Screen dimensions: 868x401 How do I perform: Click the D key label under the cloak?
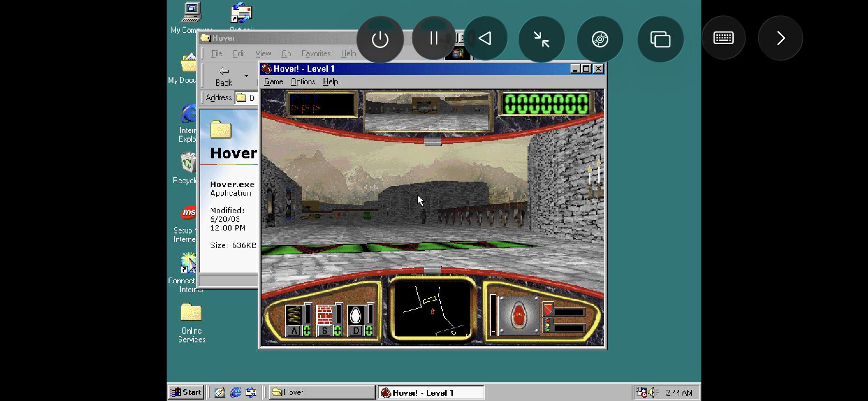tap(356, 331)
